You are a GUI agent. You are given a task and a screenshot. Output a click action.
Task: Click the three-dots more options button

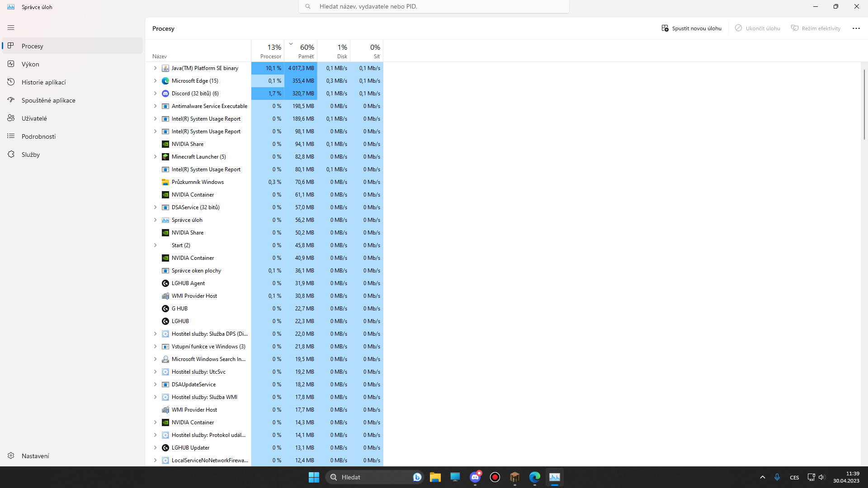[x=856, y=28]
